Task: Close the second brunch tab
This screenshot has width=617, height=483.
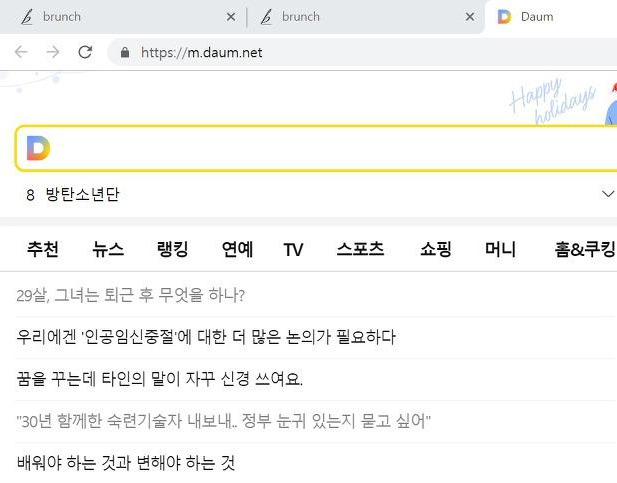Action: pyautogui.click(x=470, y=17)
